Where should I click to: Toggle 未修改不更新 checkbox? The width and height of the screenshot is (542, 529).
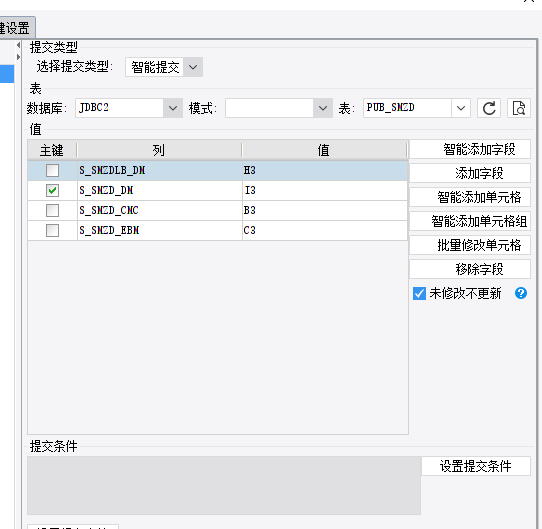[x=419, y=294]
